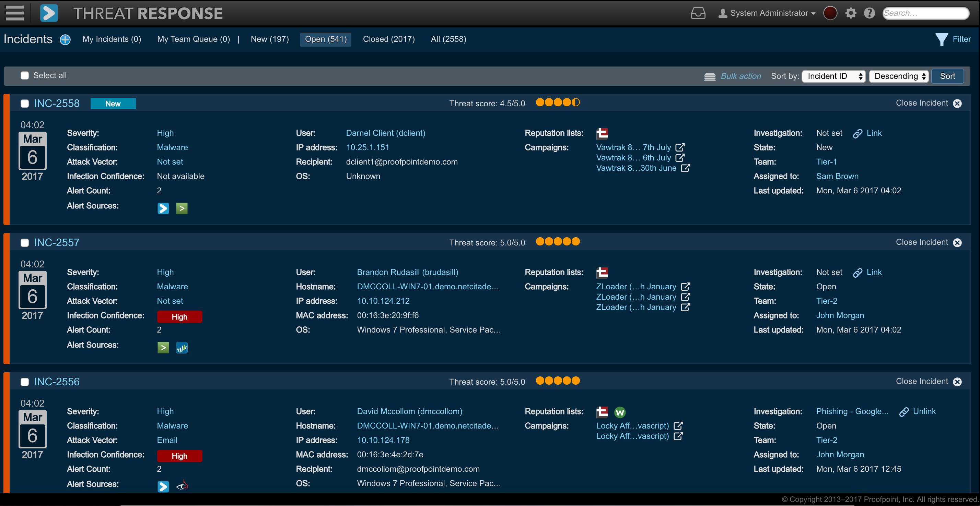Click red High infection confidence badge in INC-2557
980x506 pixels.
click(x=179, y=317)
